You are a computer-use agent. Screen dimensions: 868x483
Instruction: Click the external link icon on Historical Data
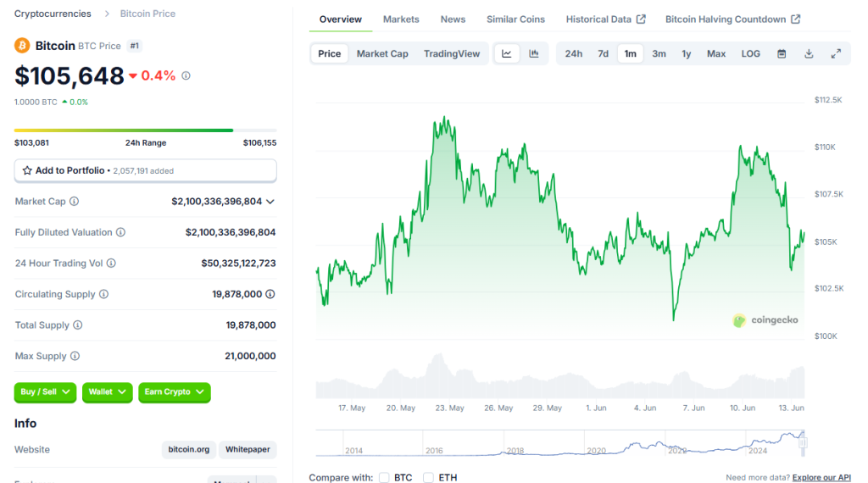(x=641, y=19)
